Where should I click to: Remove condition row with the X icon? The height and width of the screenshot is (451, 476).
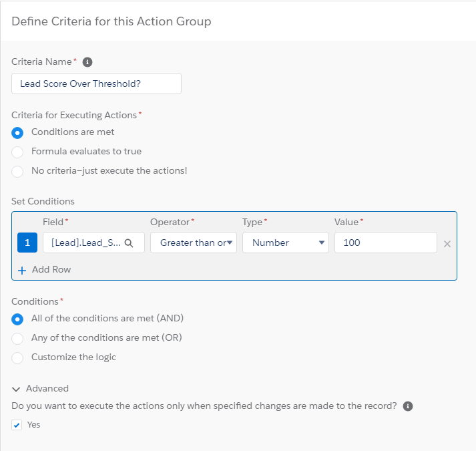447,244
